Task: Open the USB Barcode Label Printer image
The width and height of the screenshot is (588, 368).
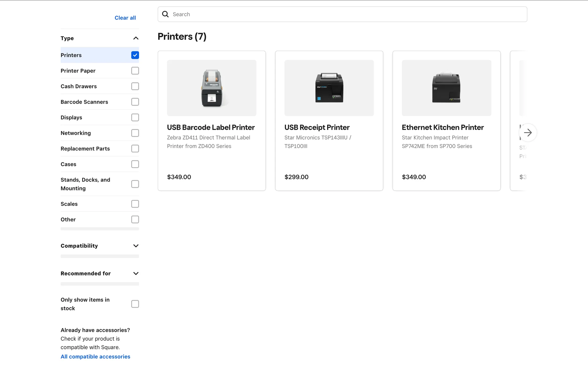Action: (212, 88)
